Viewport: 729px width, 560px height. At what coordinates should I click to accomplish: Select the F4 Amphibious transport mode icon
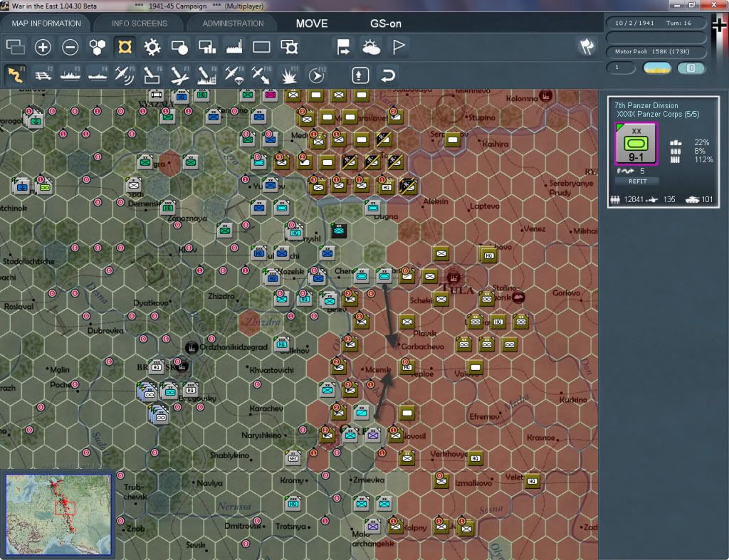pyautogui.click(x=98, y=75)
